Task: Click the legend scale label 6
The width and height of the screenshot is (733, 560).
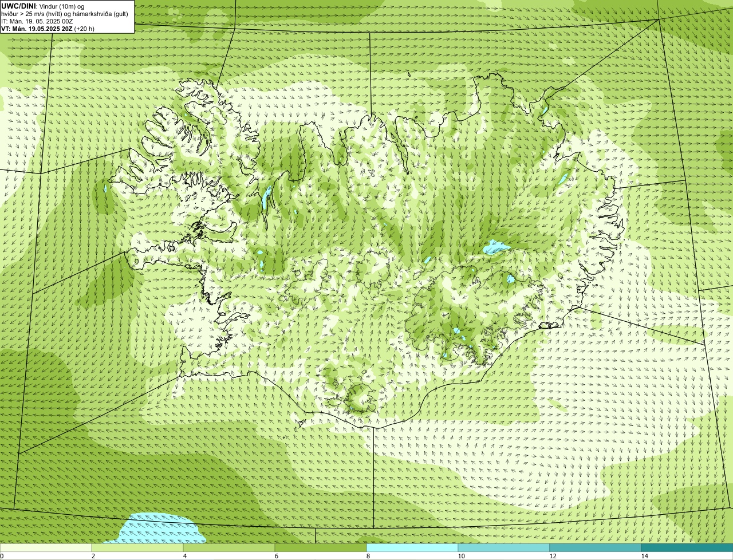Action: (276, 556)
